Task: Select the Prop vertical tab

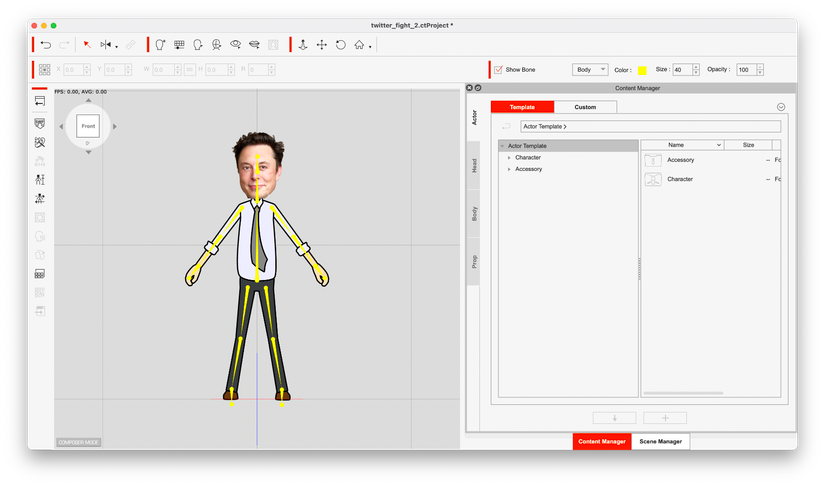Action: pyautogui.click(x=474, y=261)
